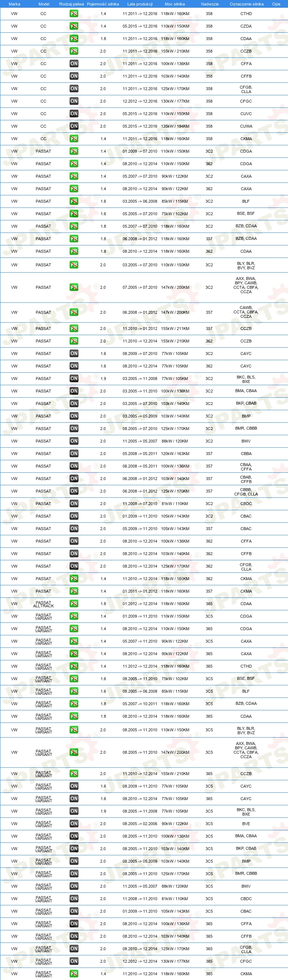Click the CBBB, CFGB, CLLA engine codes cell
This screenshot has height=980, width=288.
point(246,491)
